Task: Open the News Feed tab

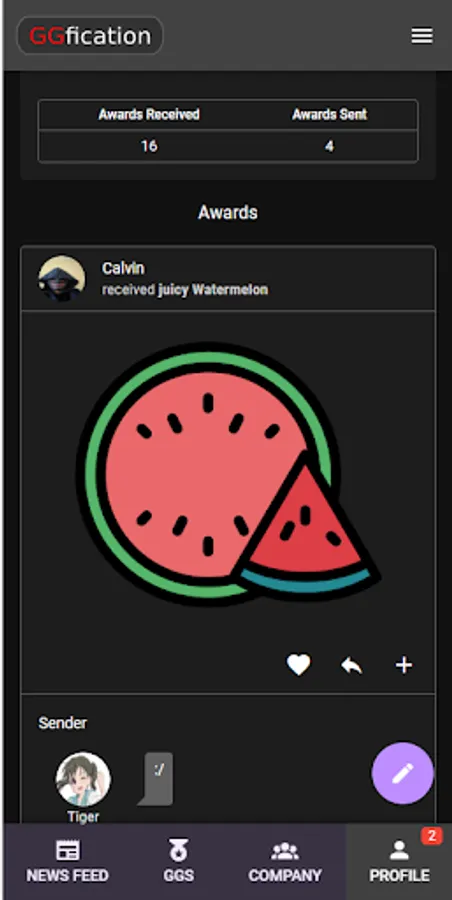Action: coord(68,862)
